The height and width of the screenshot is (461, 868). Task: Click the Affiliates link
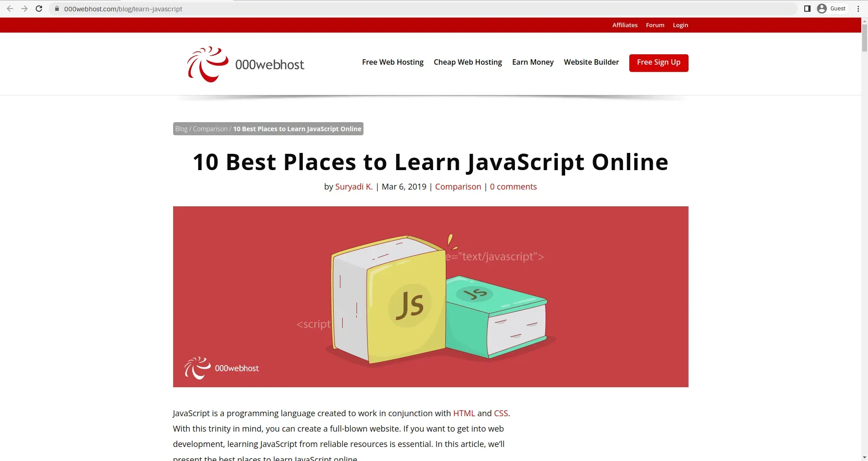click(625, 25)
